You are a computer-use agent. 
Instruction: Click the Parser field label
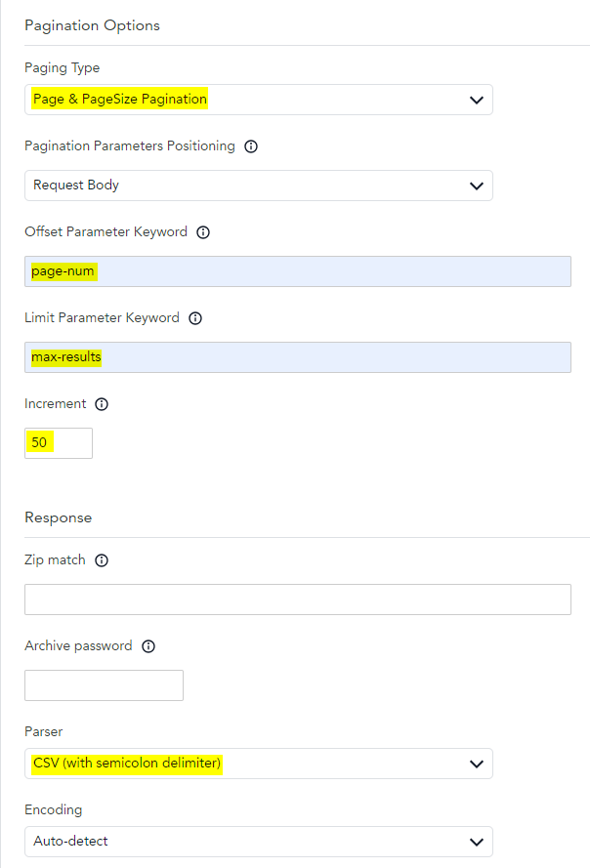click(x=45, y=731)
